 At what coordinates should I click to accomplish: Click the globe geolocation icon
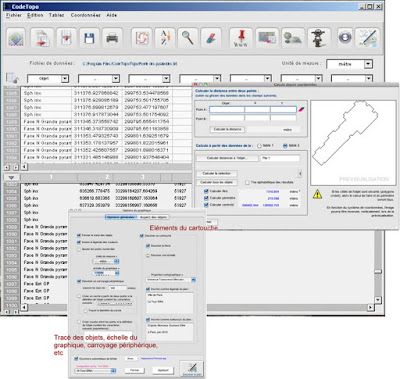tap(293, 38)
